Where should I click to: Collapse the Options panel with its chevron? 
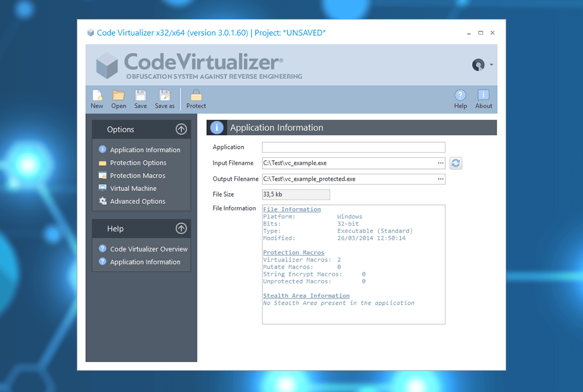(181, 129)
